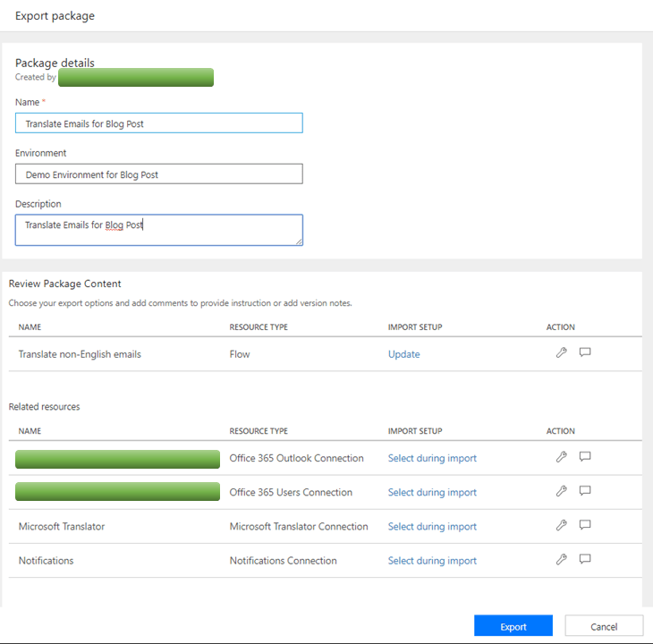Screen dimensions: 653x644
Task: Click wrench icon in Office 365 Outlook Connection row
Action: 561,457
